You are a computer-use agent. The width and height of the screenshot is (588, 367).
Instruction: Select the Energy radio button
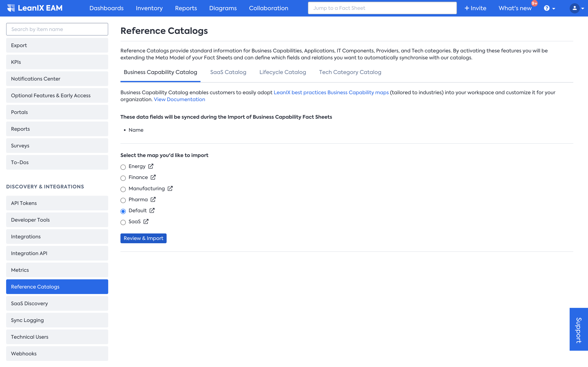click(123, 167)
